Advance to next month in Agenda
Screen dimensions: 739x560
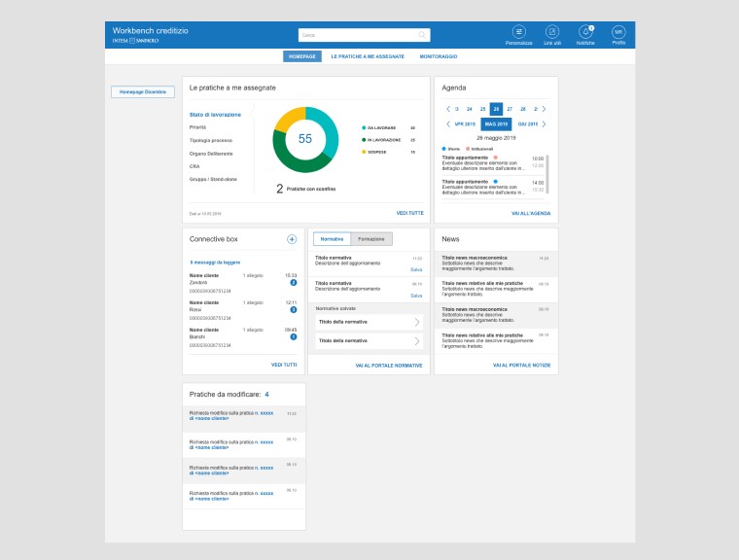click(544, 124)
